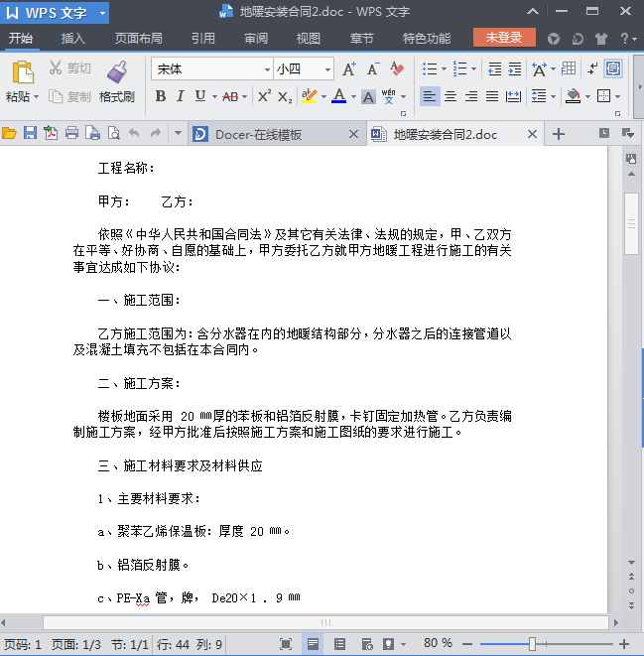Increase paragraph indent
This screenshot has width=644, height=656.
pos(515,69)
